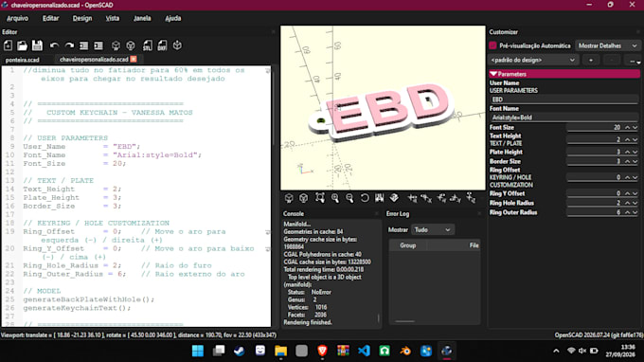Unindent the code with the editor toolbar icon

83,45
